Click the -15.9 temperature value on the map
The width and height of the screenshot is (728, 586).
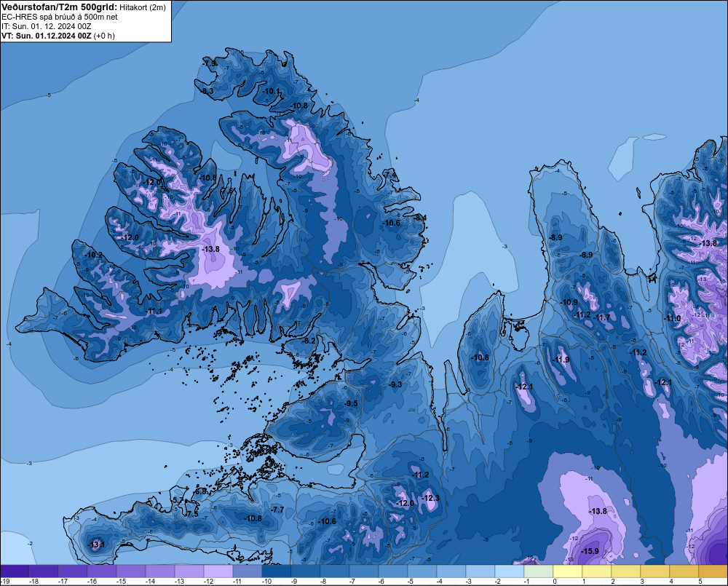tap(590, 551)
